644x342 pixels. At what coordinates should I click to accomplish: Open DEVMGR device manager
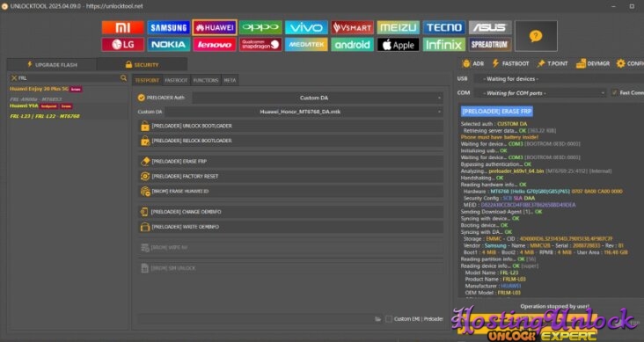593,63
